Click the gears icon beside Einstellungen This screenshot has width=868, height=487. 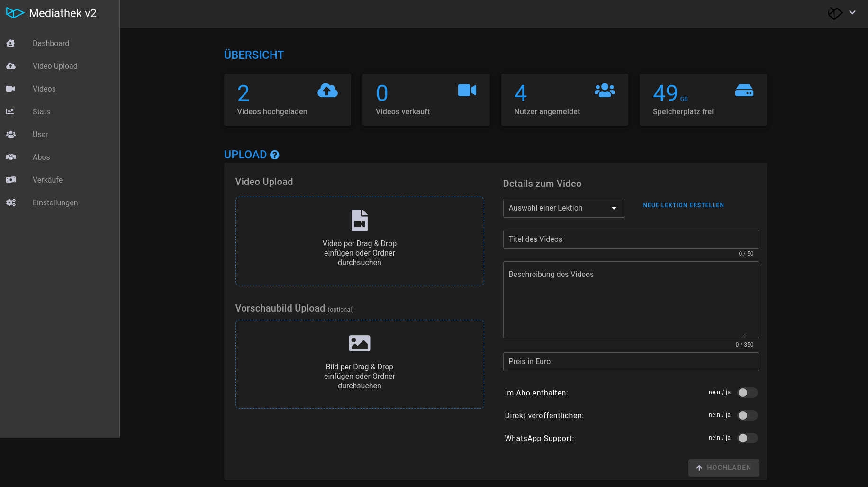[x=10, y=202]
